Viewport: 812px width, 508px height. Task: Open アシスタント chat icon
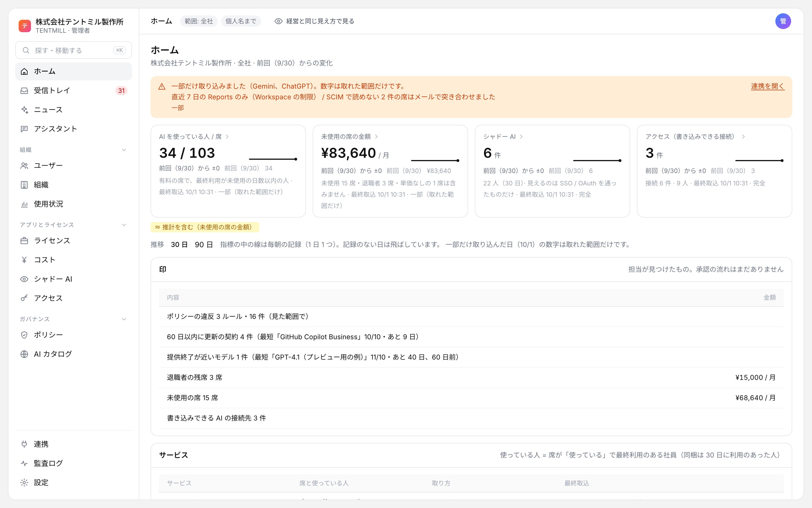(24, 129)
